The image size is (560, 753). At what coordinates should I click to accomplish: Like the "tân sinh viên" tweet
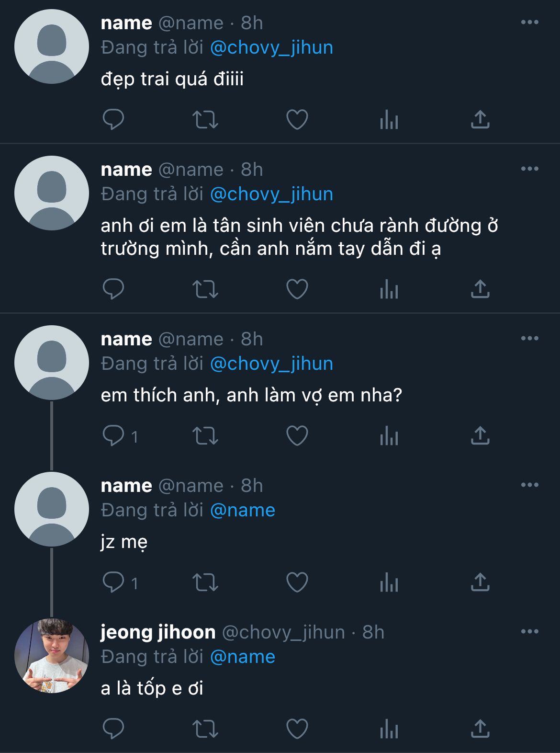click(297, 289)
